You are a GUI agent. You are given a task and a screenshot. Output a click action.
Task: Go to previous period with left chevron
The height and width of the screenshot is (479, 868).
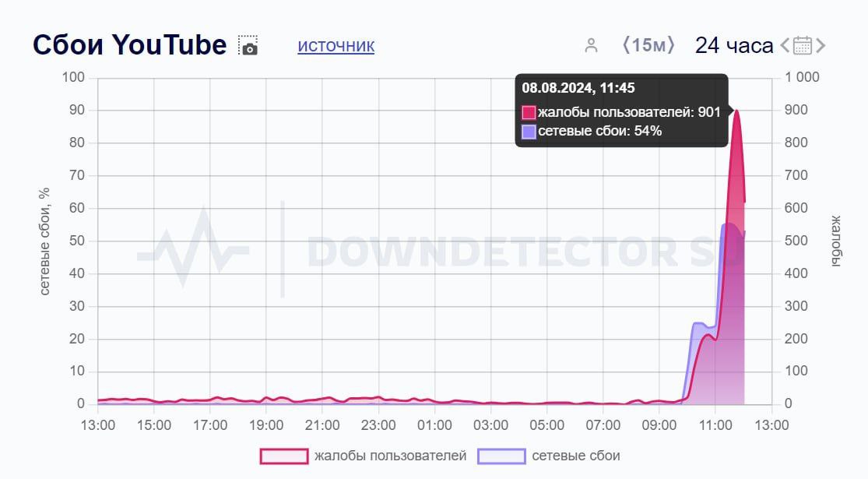[785, 45]
